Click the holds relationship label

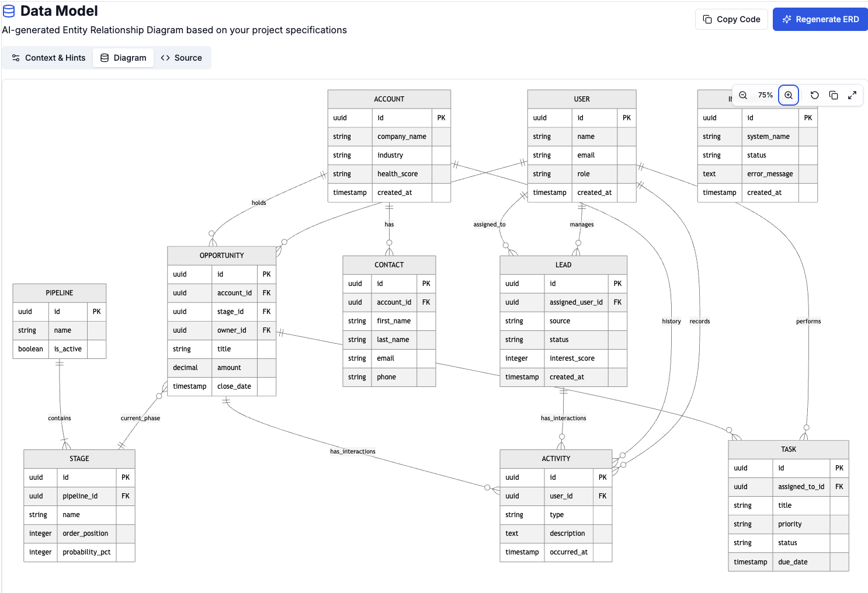tap(259, 203)
